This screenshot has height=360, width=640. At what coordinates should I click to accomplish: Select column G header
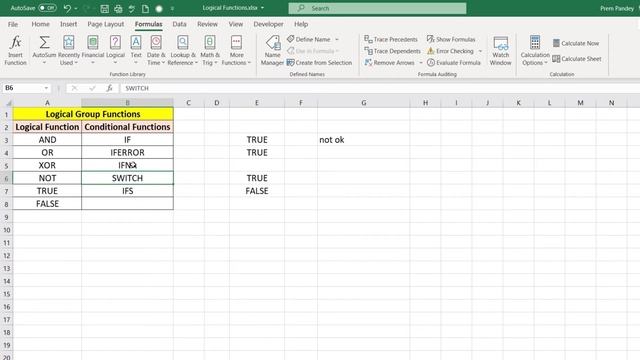point(363,103)
